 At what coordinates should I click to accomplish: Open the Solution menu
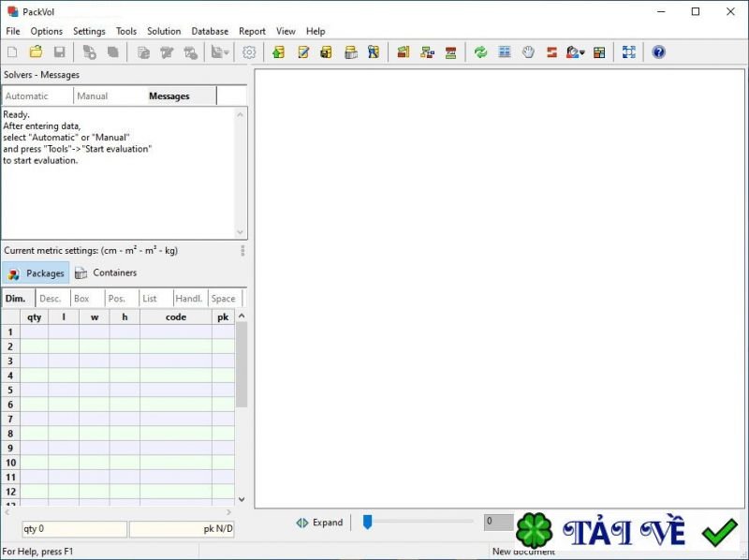[x=163, y=31]
